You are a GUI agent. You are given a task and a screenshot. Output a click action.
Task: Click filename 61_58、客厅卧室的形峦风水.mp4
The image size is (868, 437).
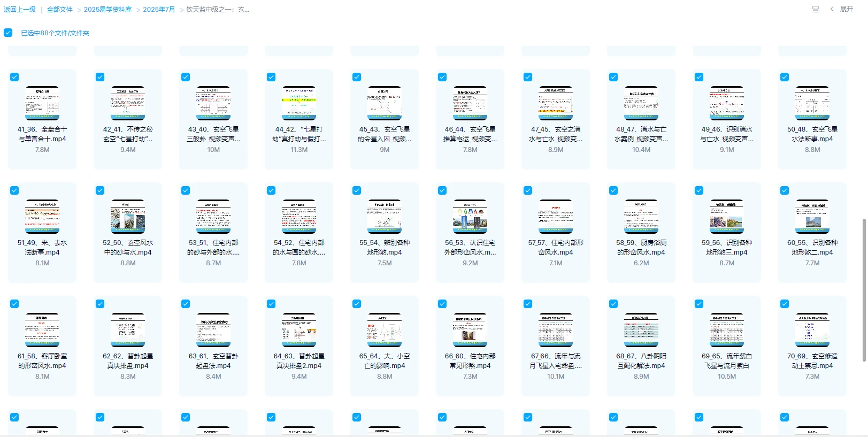(42, 361)
